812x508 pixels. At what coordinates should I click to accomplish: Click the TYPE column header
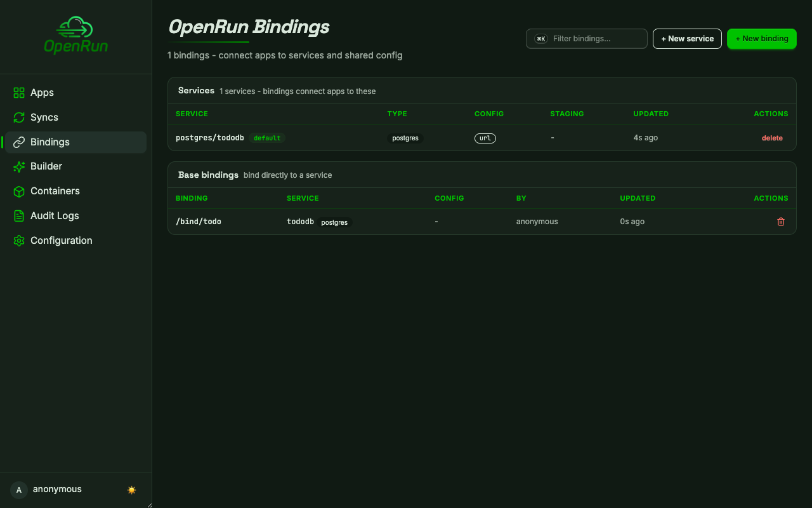(397, 114)
